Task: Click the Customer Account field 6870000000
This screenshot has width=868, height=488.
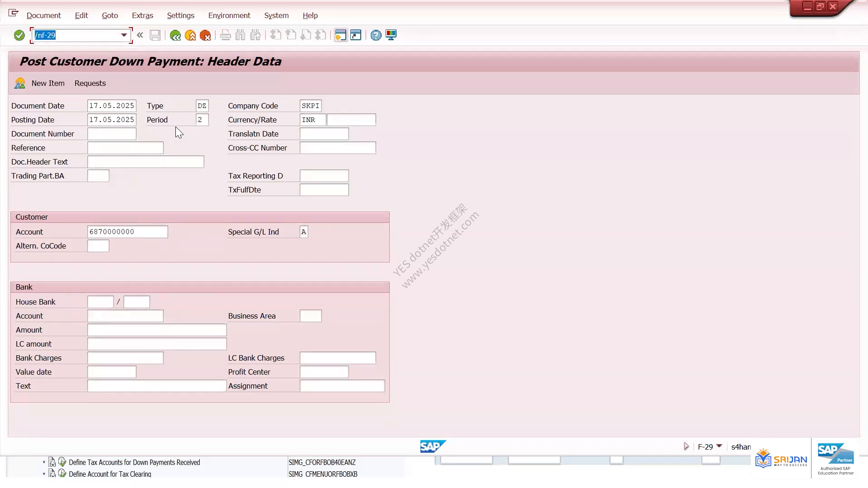Action: [x=127, y=232]
